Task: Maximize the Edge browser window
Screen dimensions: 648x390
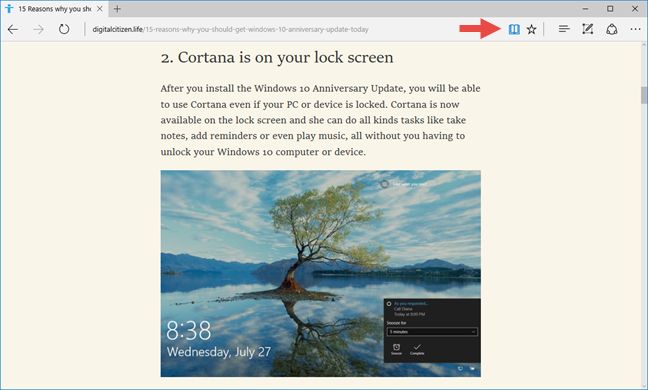Action: tap(610, 9)
